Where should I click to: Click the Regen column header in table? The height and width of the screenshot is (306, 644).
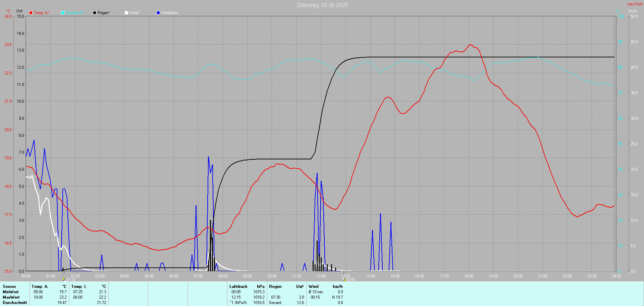coord(275,287)
